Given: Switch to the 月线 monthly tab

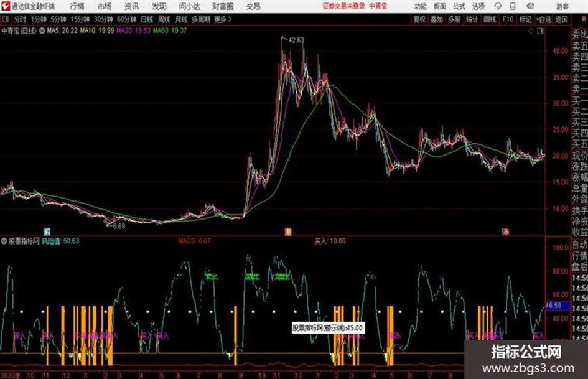Looking at the screenshot, I should point(181,19).
